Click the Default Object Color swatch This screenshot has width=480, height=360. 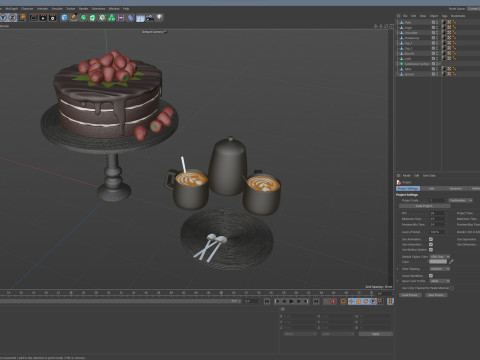point(438,262)
